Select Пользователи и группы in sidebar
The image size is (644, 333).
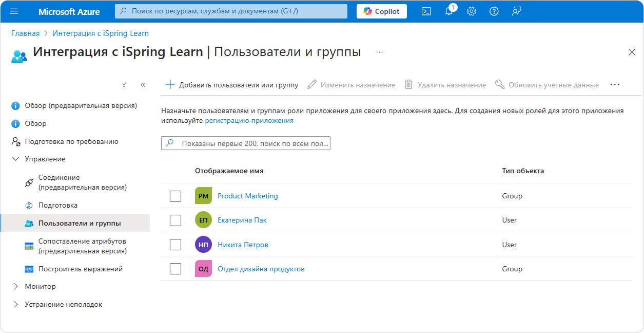coord(75,223)
